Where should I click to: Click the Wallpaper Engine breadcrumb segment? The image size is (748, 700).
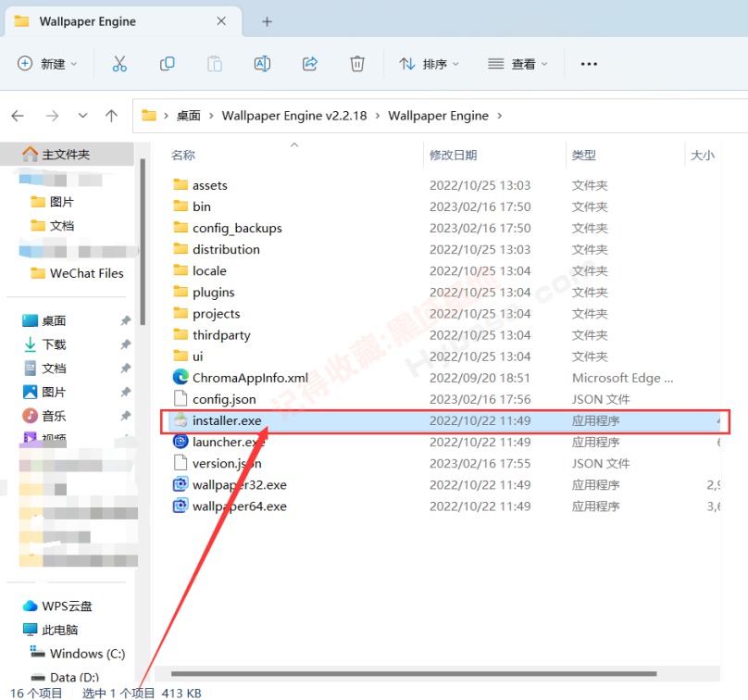[438, 116]
